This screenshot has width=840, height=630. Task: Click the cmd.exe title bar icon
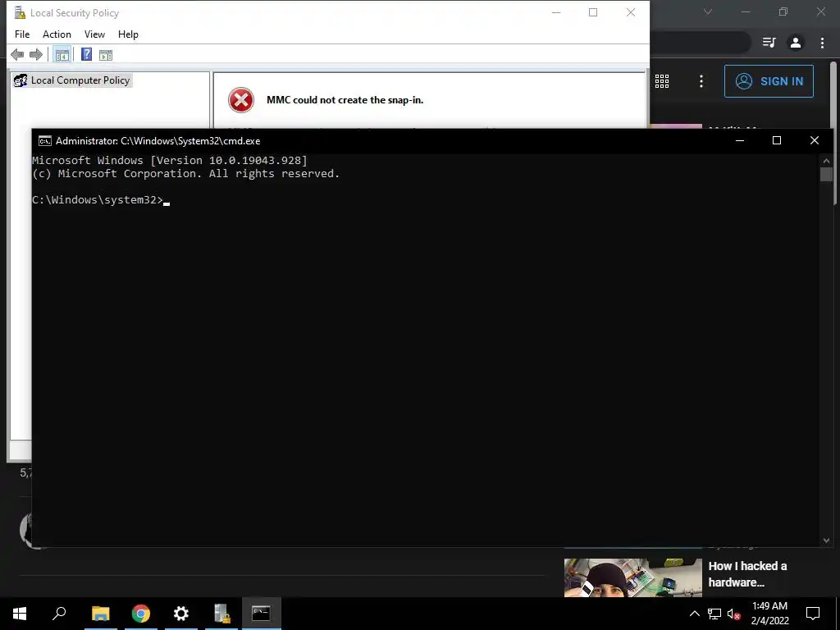coord(45,141)
